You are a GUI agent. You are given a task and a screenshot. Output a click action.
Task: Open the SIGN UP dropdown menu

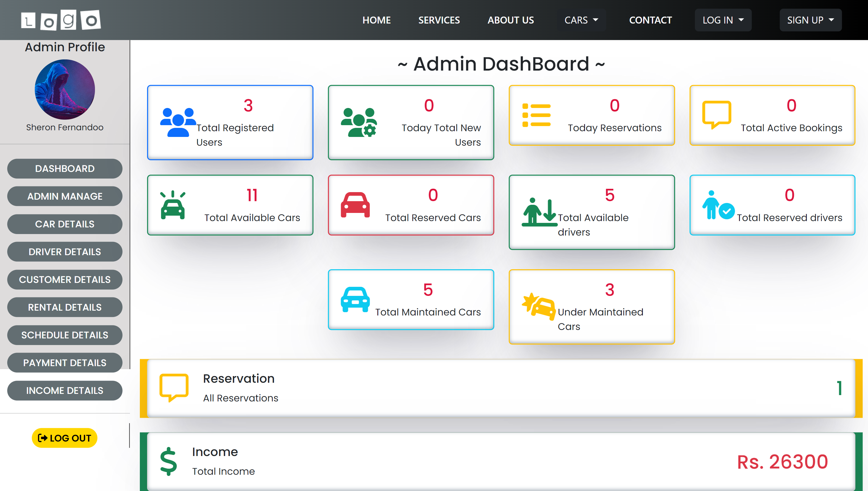810,20
